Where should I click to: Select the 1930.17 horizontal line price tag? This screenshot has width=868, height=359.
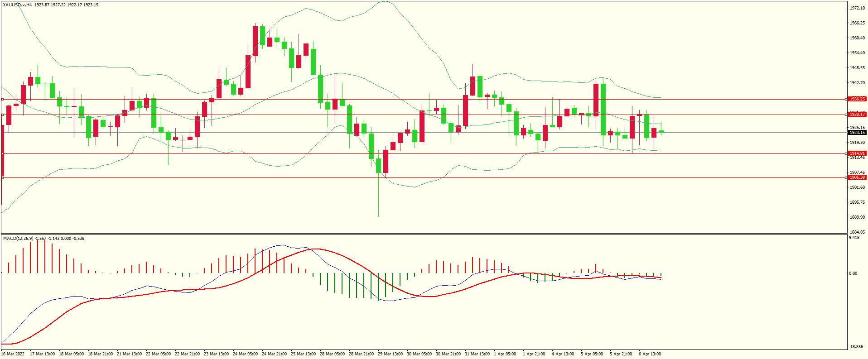[857, 115]
